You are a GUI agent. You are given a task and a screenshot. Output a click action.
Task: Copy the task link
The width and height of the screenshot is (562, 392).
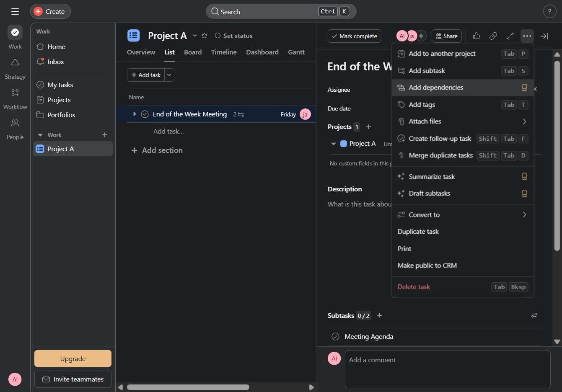tap(493, 36)
